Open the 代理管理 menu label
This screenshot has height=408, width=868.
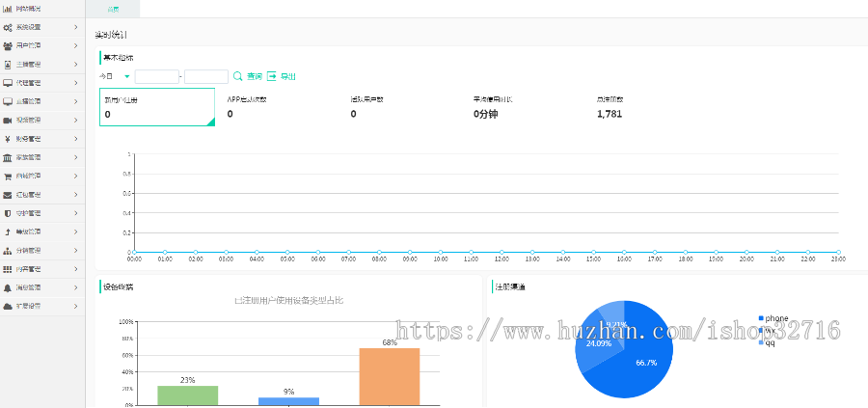pyautogui.click(x=28, y=83)
